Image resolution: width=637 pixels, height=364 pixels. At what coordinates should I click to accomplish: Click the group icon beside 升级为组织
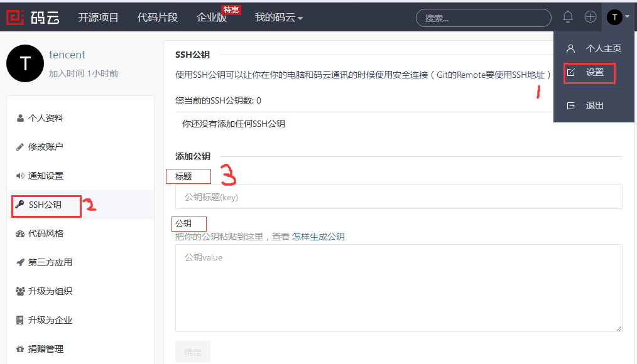(20, 291)
